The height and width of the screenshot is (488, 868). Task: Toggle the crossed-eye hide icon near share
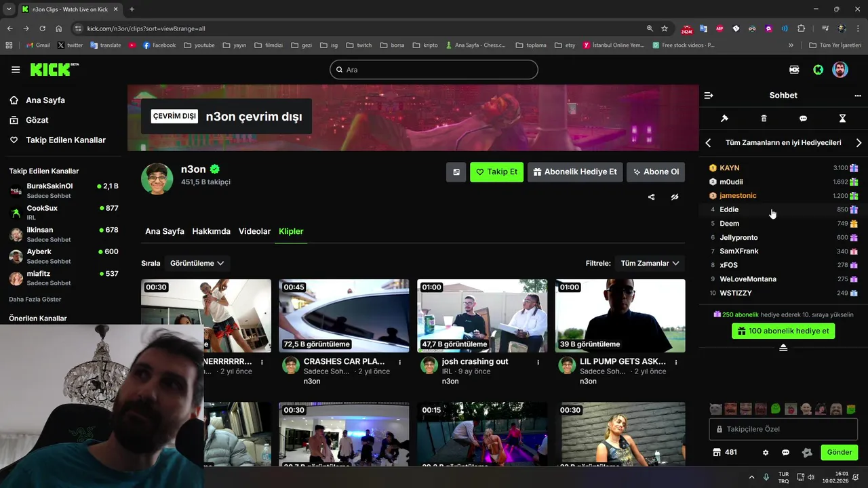pyautogui.click(x=674, y=197)
